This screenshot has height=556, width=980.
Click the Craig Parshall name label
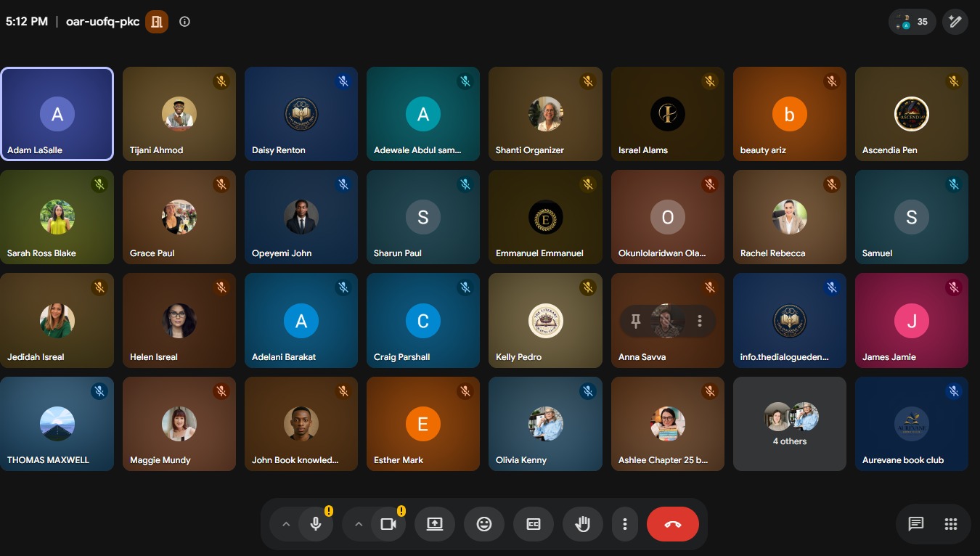tap(402, 357)
